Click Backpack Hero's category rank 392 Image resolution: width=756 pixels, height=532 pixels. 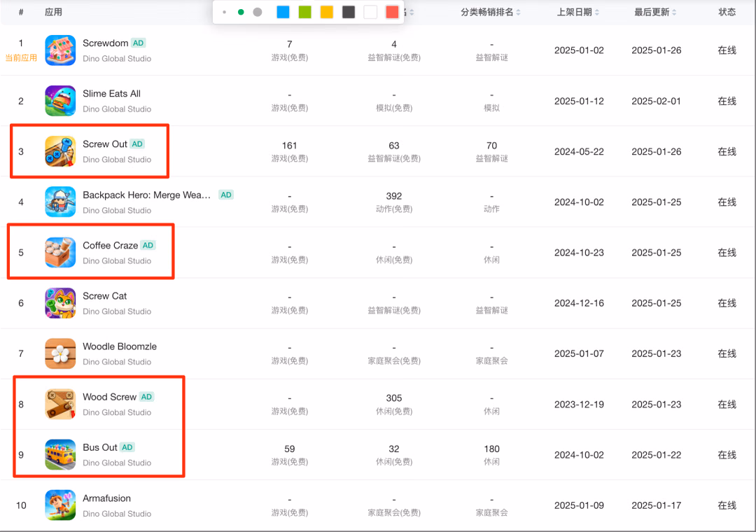pyautogui.click(x=394, y=196)
